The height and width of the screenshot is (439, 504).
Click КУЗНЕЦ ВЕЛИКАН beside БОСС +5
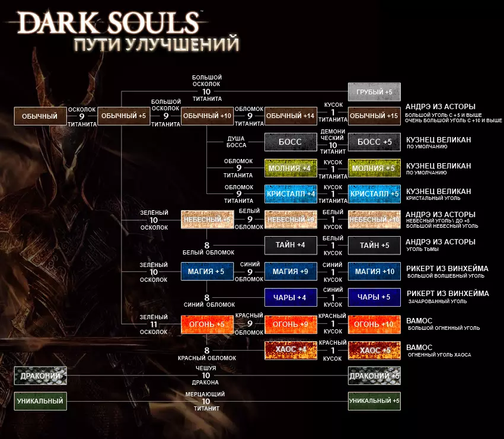point(438,139)
